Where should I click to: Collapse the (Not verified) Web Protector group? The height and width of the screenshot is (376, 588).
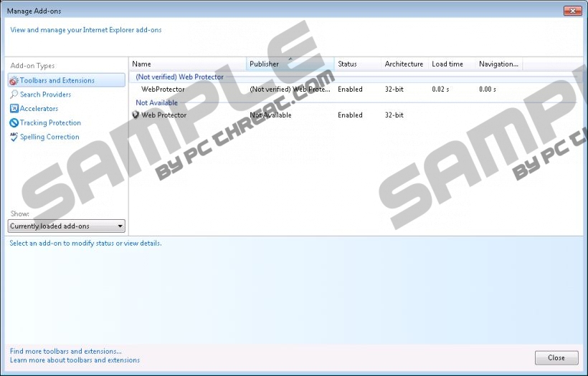pos(179,77)
